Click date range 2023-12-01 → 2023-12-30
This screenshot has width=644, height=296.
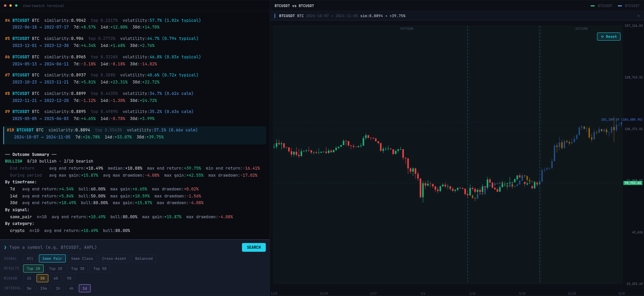pyautogui.click(x=41, y=46)
